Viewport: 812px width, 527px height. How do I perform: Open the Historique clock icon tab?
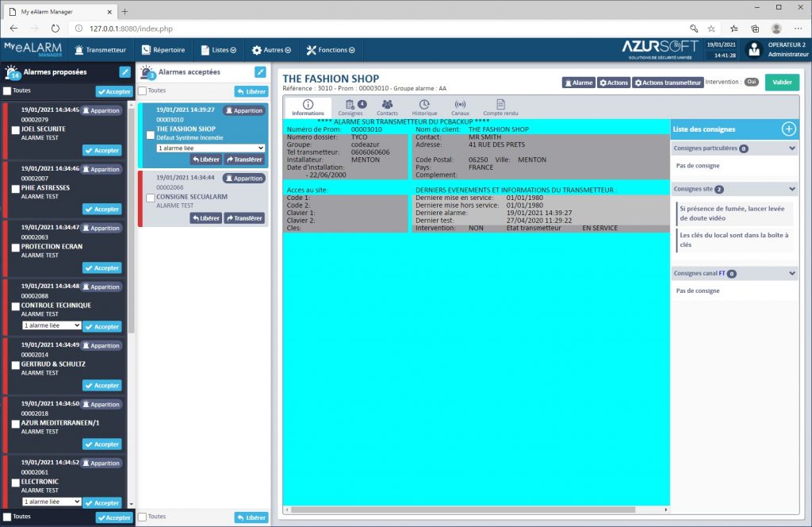pyautogui.click(x=423, y=104)
